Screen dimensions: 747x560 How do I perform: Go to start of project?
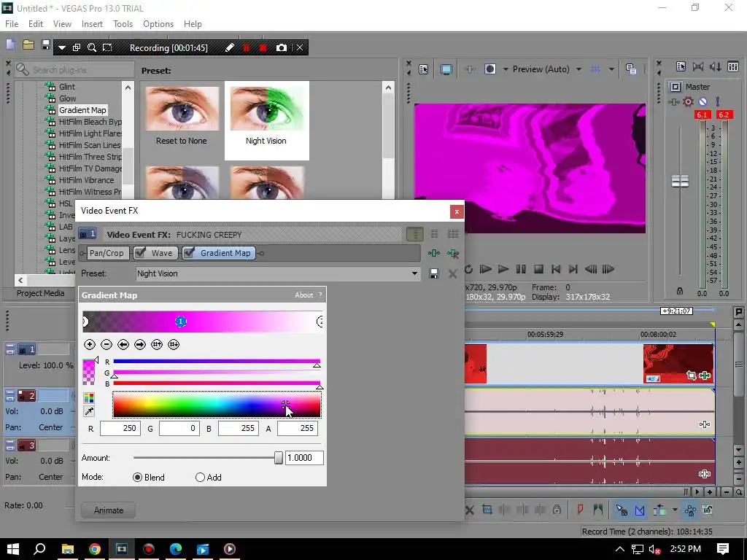tap(555, 269)
